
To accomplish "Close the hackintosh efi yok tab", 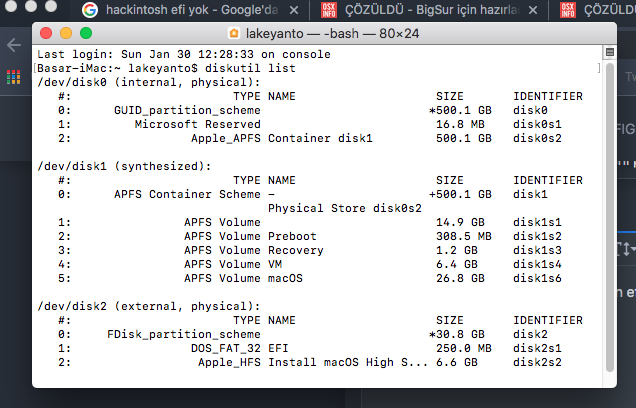I will 294,11.
